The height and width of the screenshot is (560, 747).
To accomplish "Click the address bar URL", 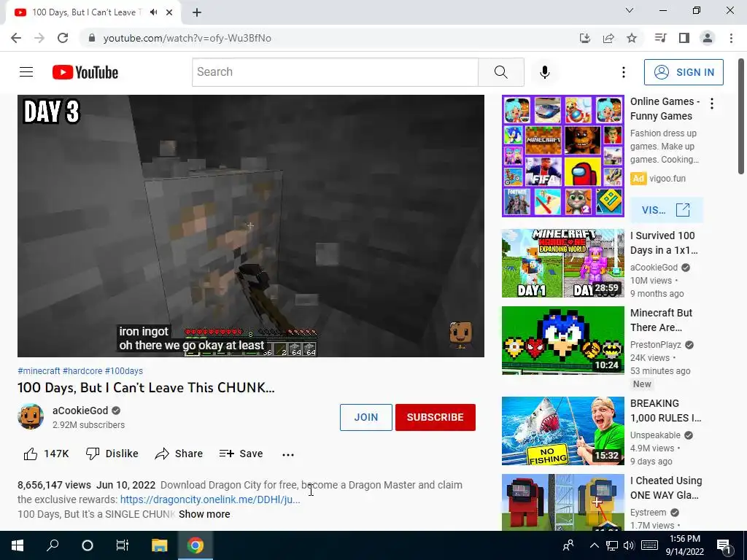I will point(187,38).
